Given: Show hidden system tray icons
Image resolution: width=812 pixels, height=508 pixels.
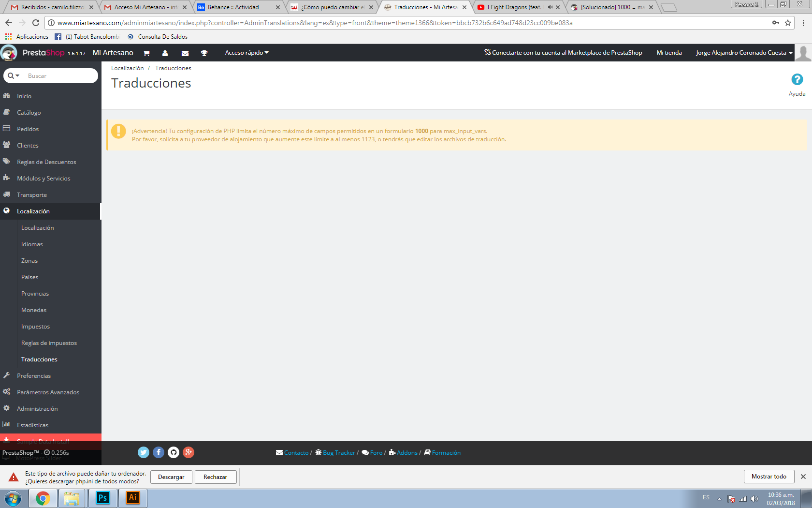Looking at the screenshot, I should click(719, 499).
